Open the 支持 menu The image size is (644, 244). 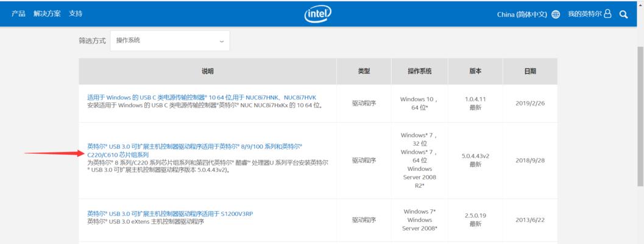coord(76,13)
